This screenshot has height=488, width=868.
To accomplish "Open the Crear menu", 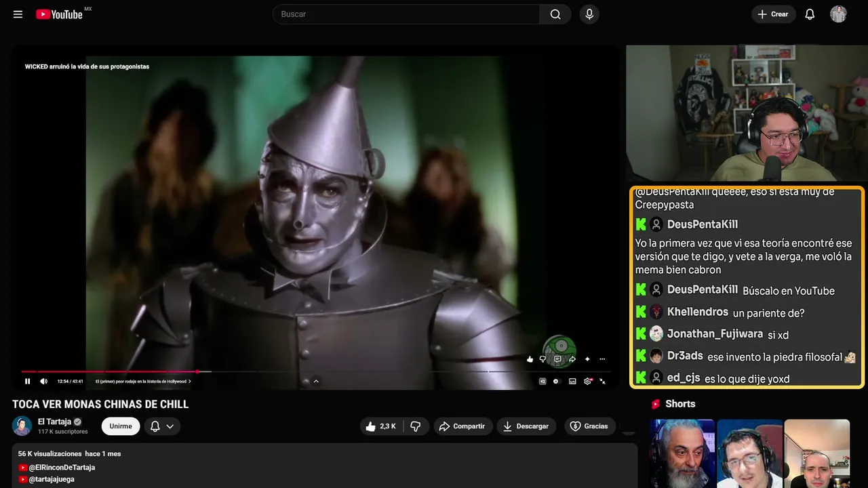I will click(x=773, y=14).
